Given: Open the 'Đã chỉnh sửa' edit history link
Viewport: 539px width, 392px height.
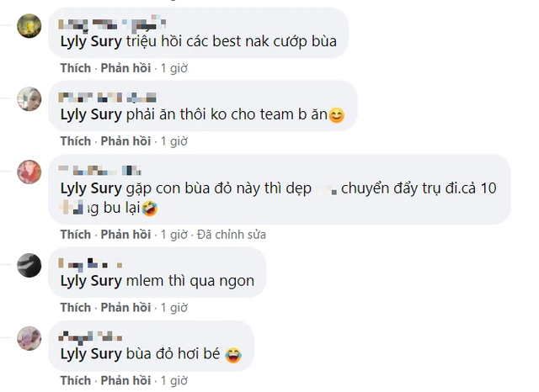Looking at the screenshot, I should (x=232, y=235).
